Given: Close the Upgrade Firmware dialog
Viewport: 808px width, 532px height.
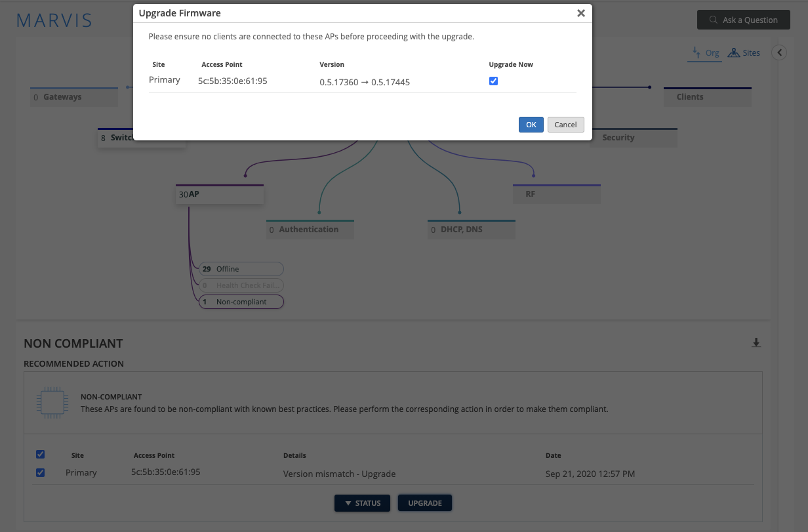Looking at the screenshot, I should [x=580, y=13].
